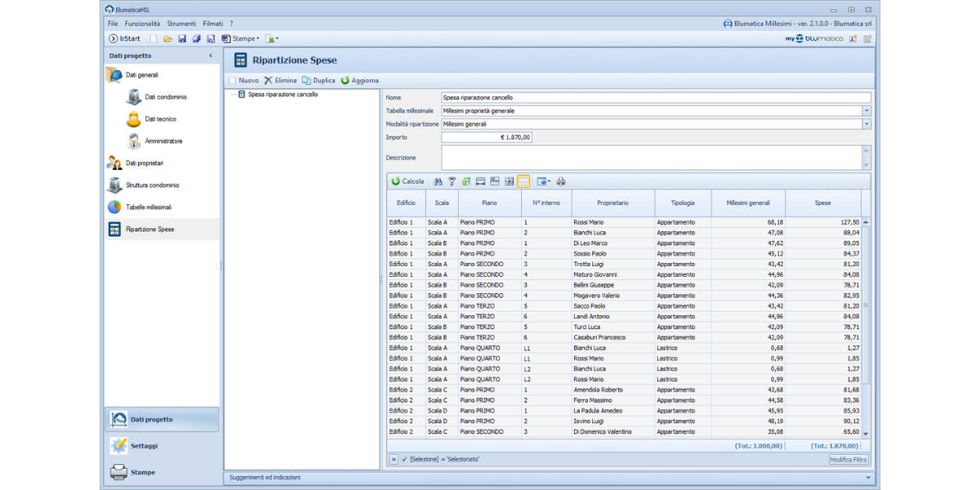Expand the Modalità ripartizione dropdown
Image resolution: width=980 pixels, height=490 pixels.
(x=866, y=124)
